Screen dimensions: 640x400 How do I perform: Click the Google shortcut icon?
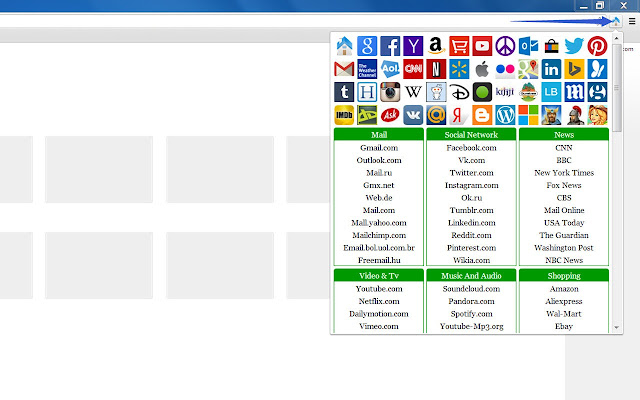367,46
